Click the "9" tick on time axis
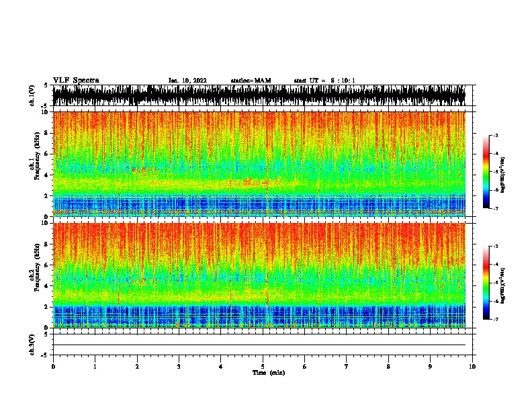 pos(430,367)
